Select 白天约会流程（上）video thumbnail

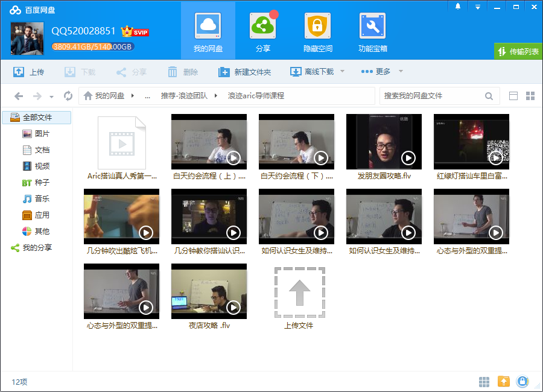pyautogui.click(x=209, y=142)
